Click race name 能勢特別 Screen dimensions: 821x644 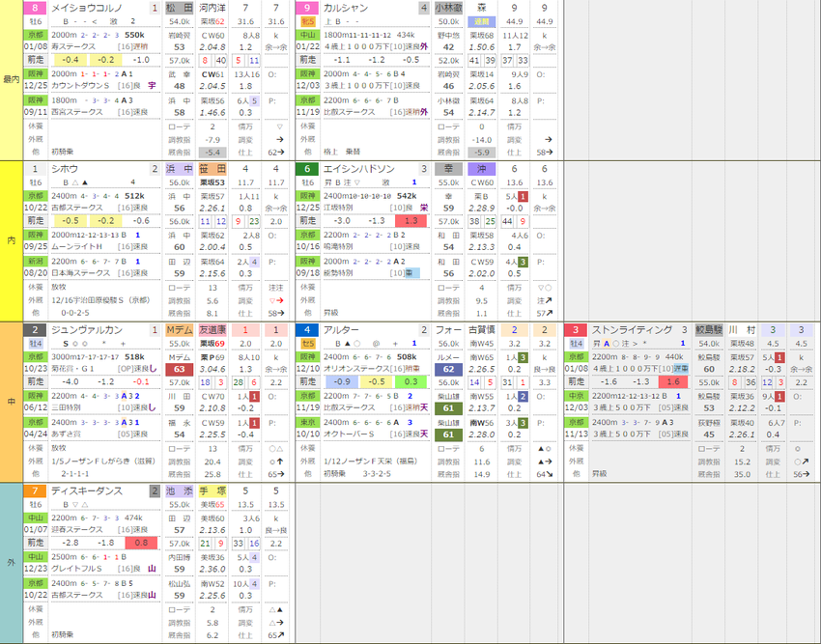[x=338, y=273]
